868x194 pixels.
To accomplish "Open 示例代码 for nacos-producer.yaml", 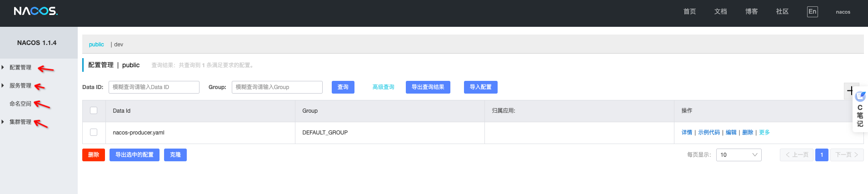I will click(709, 133).
